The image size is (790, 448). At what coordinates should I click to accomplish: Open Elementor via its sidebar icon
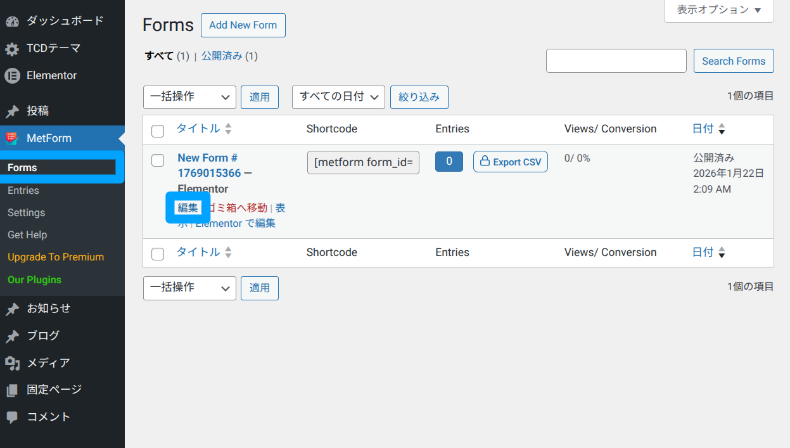12,75
